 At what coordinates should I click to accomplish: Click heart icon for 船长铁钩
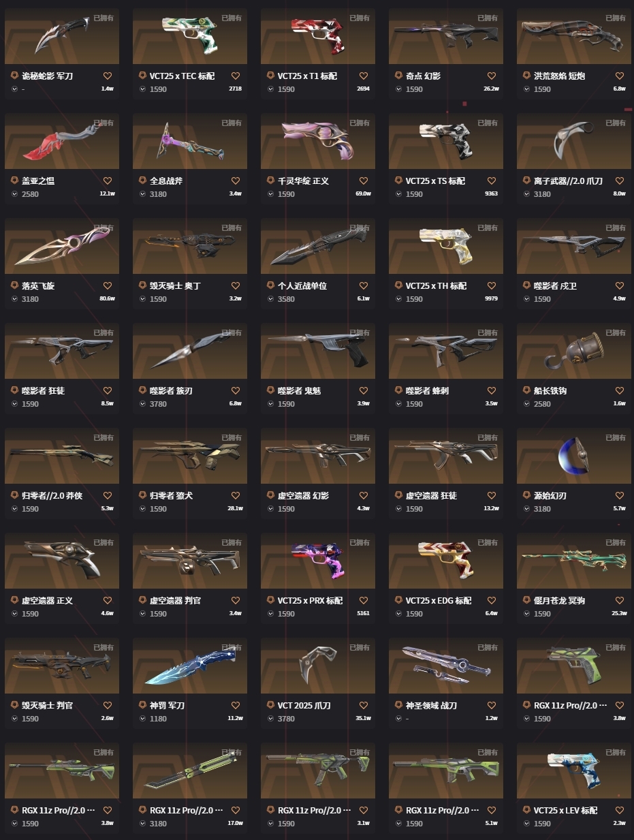(x=620, y=391)
